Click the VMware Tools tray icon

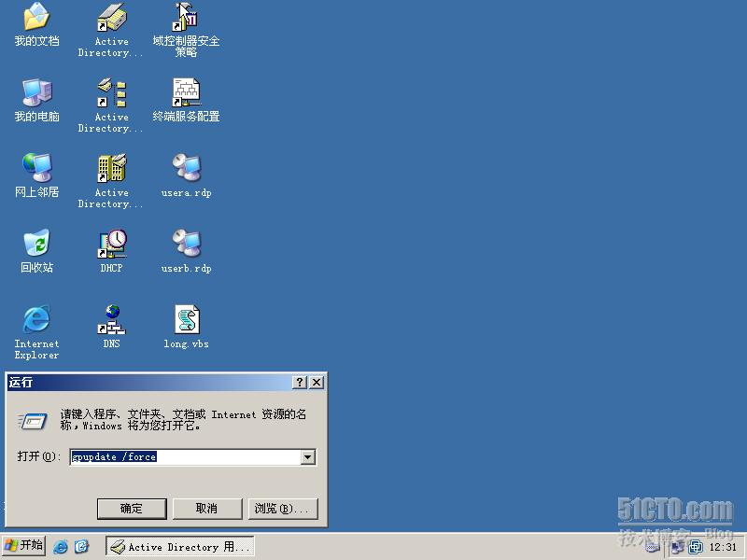pyautogui.click(x=696, y=547)
